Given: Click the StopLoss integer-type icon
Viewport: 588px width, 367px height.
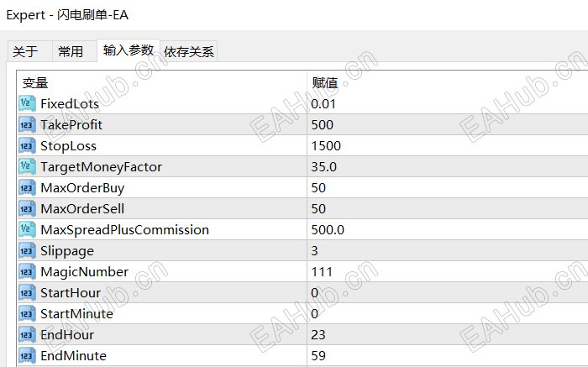Looking at the screenshot, I should pyautogui.click(x=26, y=146).
